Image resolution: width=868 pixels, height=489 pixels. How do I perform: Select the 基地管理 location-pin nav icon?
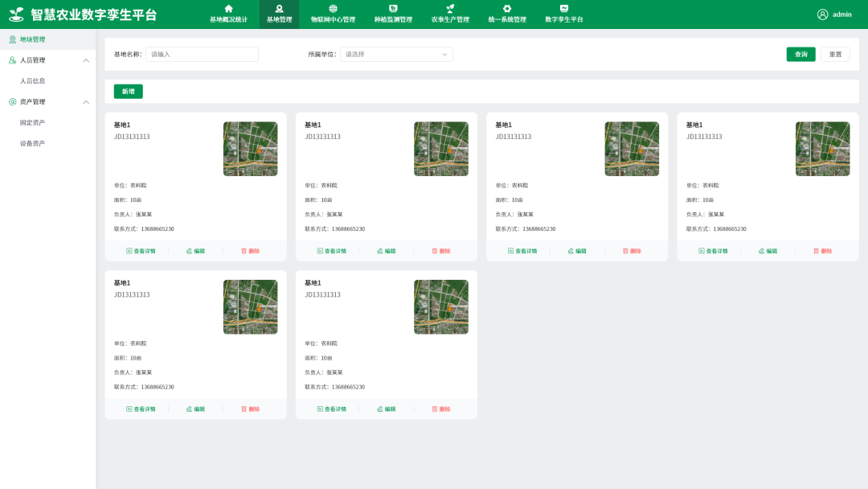(x=279, y=9)
